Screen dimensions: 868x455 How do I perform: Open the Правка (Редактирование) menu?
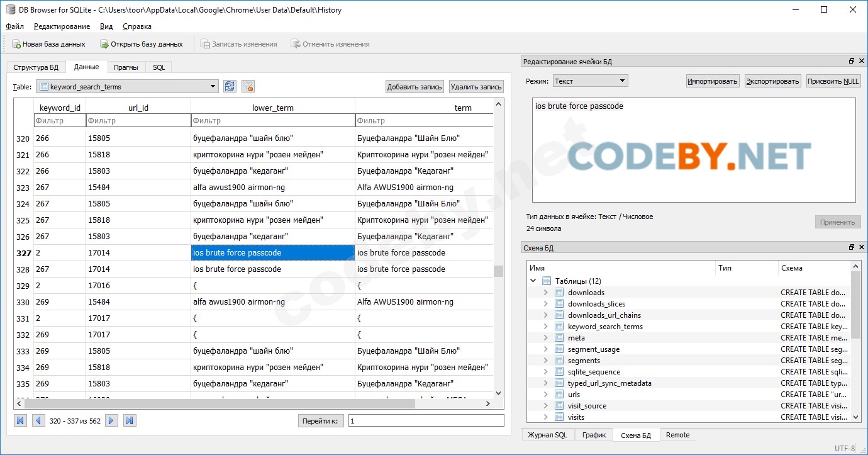(x=62, y=26)
